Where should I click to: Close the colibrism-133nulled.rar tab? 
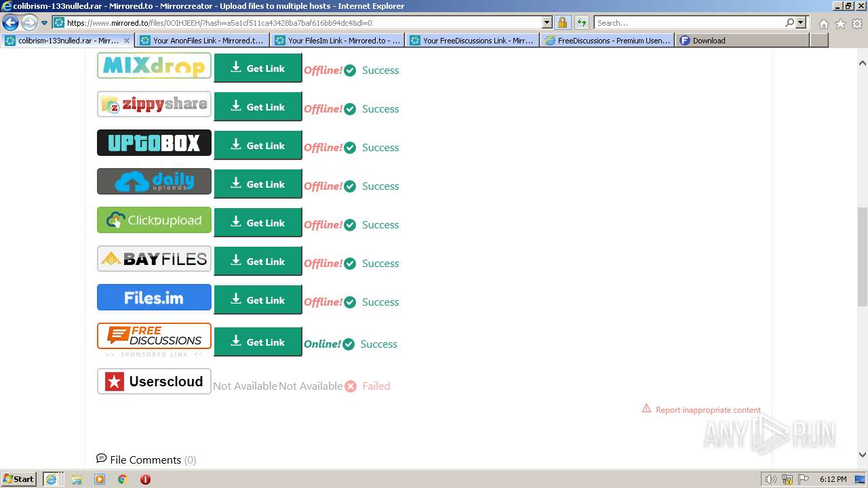[126, 41]
